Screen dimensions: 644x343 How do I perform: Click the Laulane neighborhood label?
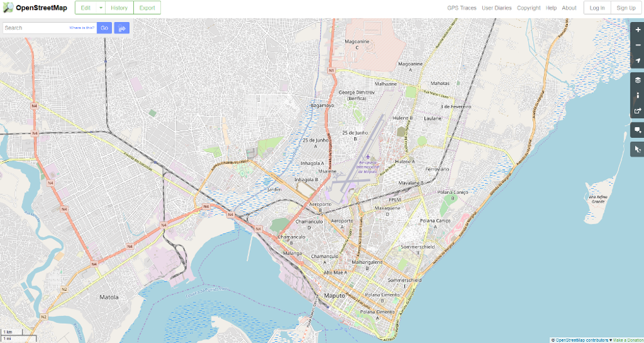(432, 118)
